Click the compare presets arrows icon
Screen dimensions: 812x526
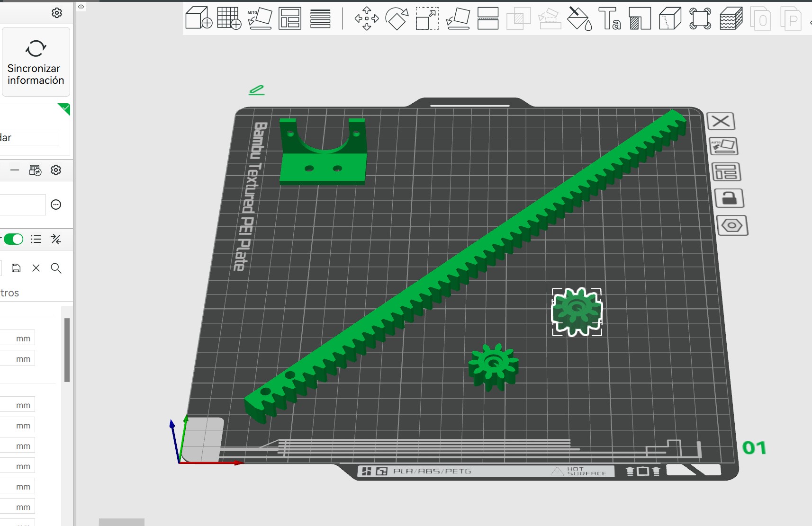56,239
